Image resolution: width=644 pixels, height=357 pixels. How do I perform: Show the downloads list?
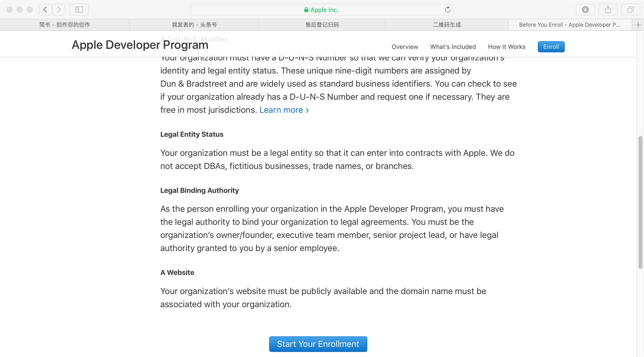[x=585, y=10]
